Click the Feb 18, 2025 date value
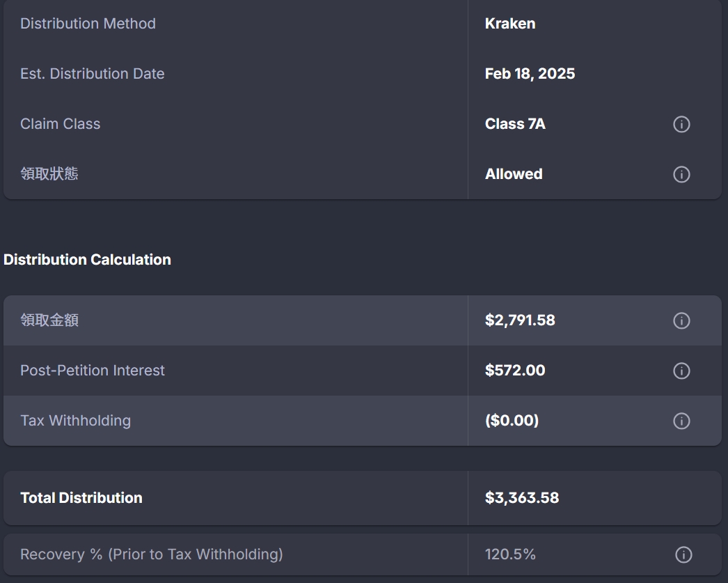 tap(530, 74)
